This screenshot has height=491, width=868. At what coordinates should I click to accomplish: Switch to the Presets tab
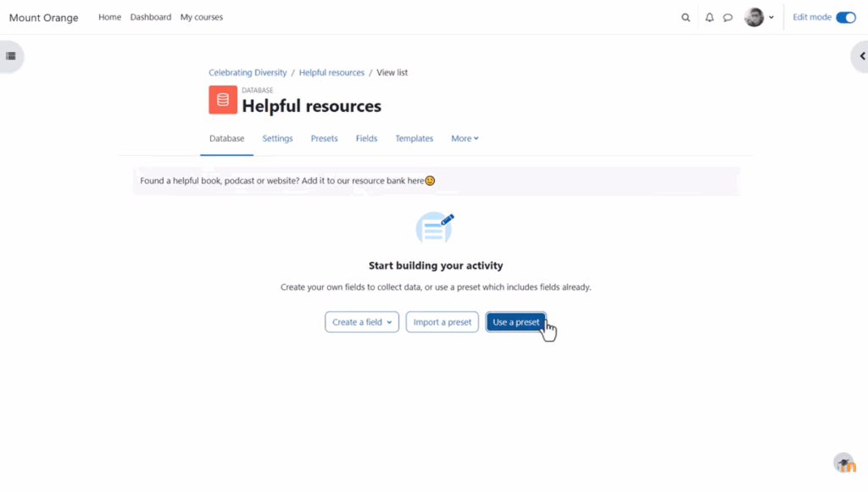pos(324,138)
